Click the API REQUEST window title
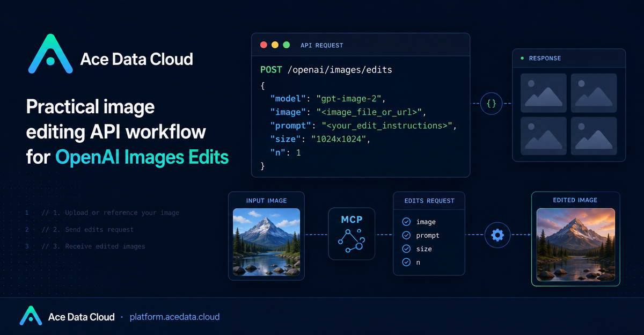 coord(322,45)
